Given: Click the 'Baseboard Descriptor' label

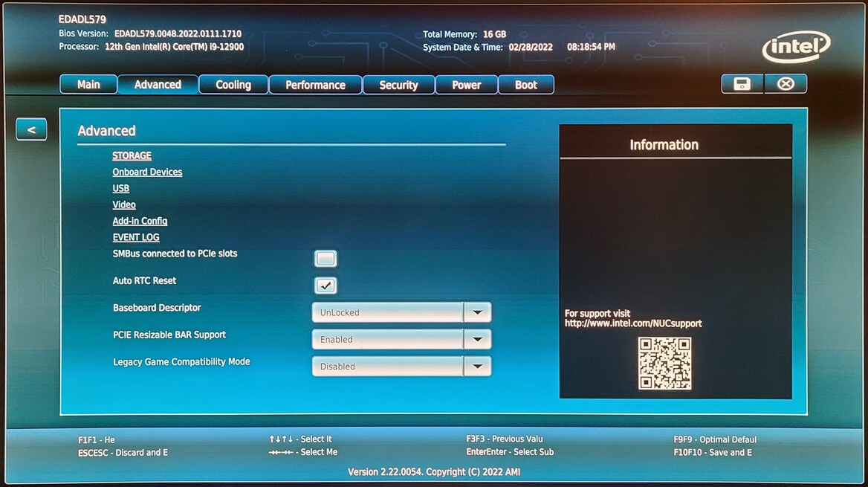Looking at the screenshot, I should [x=157, y=308].
